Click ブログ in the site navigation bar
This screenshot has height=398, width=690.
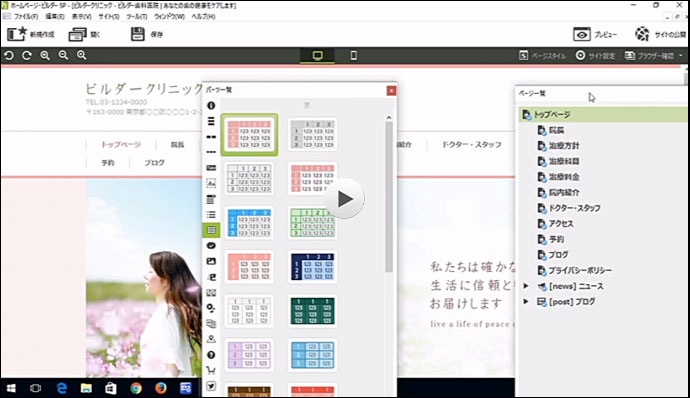pos(154,162)
